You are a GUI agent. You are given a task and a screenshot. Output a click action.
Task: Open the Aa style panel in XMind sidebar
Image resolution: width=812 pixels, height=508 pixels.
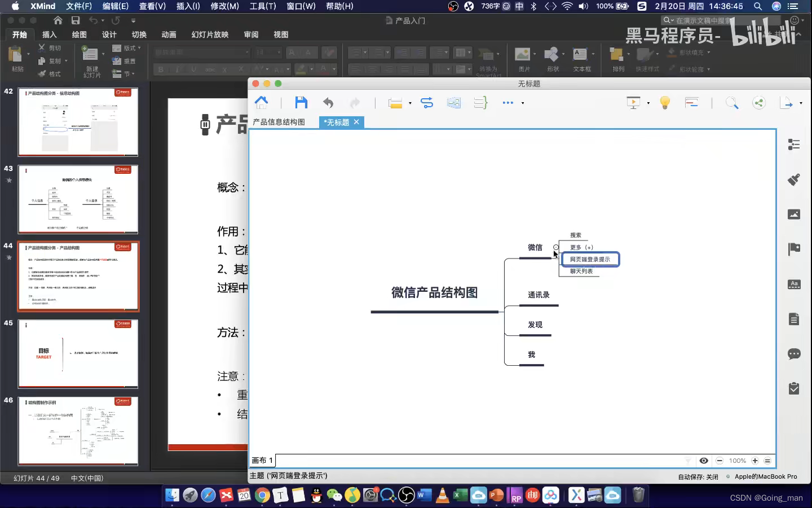click(794, 284)
